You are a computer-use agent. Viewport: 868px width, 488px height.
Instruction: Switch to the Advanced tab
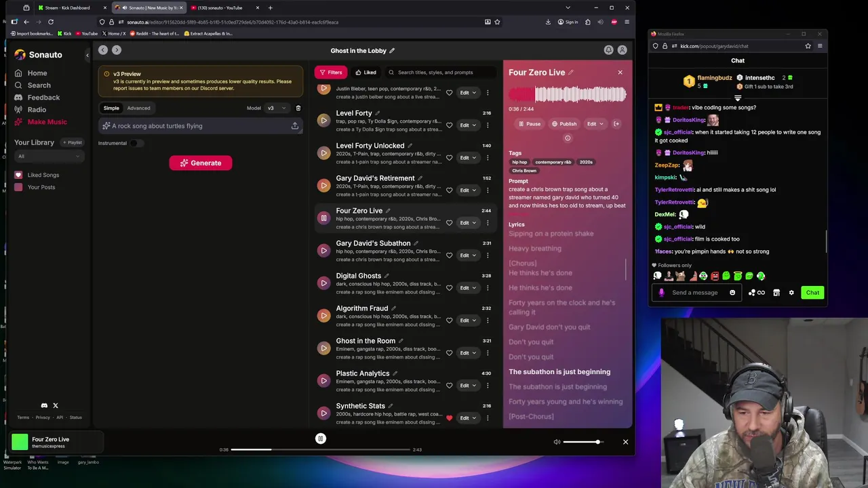point(138,108)
